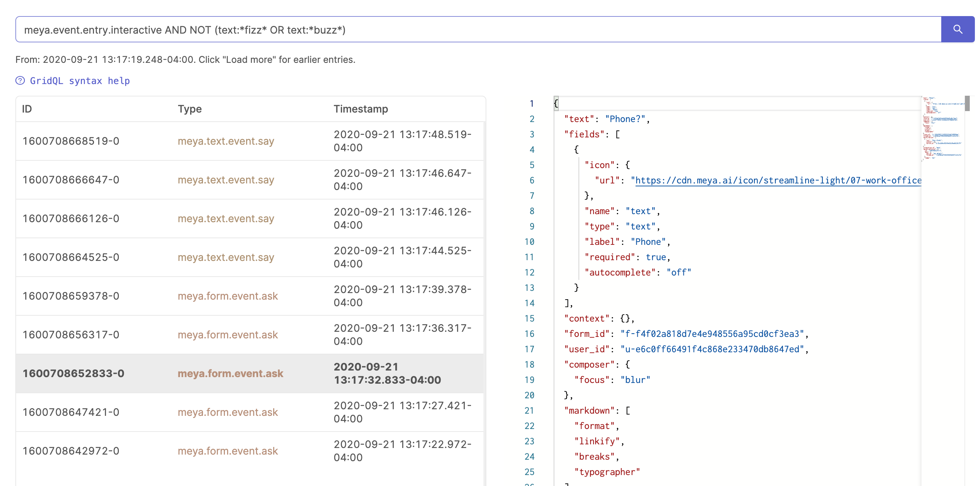Select log entry 1600708668519-0
Image resolution: width=980 pixels, height=486 pixels.
(x=71, y=141)
